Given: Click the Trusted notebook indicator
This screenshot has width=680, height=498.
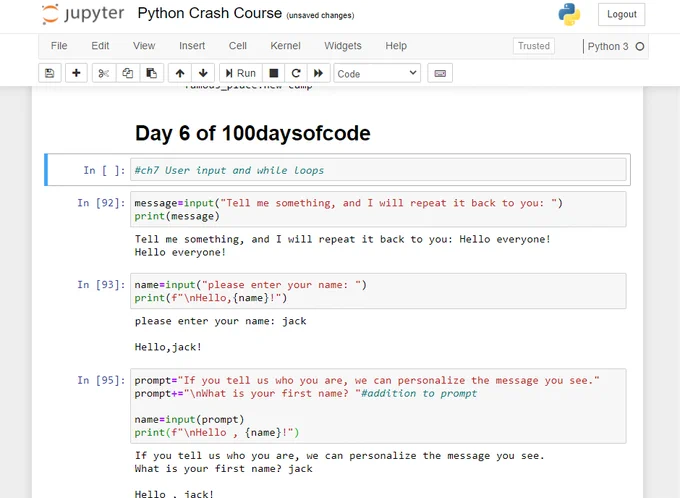Looking at the screenshot, I should pos(533,46).
